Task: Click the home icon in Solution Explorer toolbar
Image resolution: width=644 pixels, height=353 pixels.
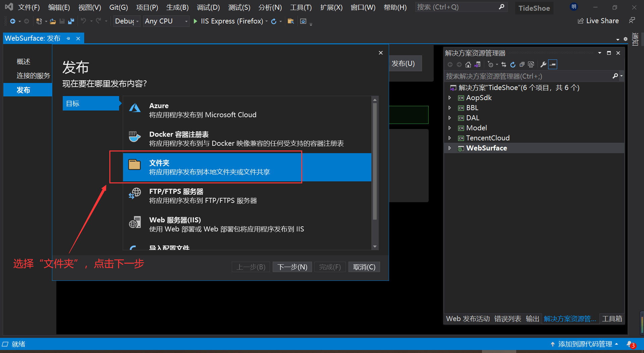Action: pyautogui.click(x=468, y=64)
